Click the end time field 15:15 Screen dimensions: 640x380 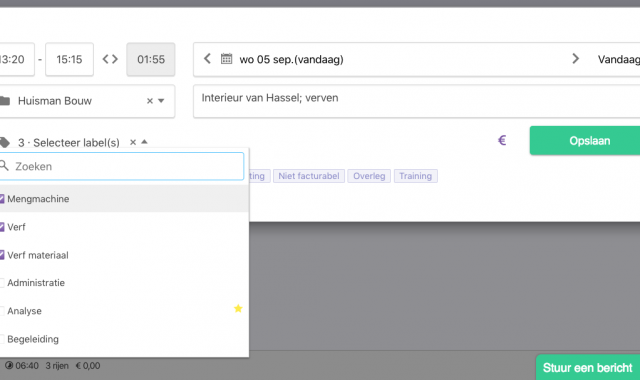[x=69, y=60]
